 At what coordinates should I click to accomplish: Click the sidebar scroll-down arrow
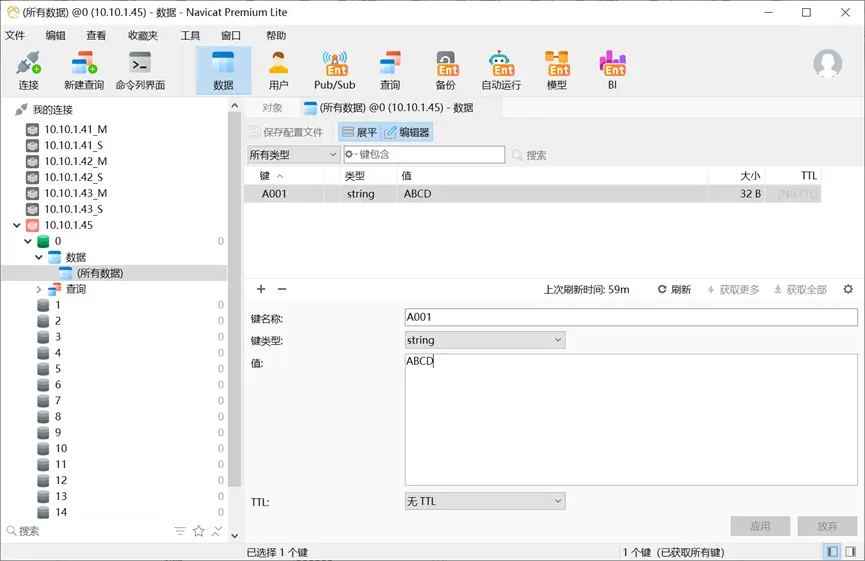coord(234,535)
